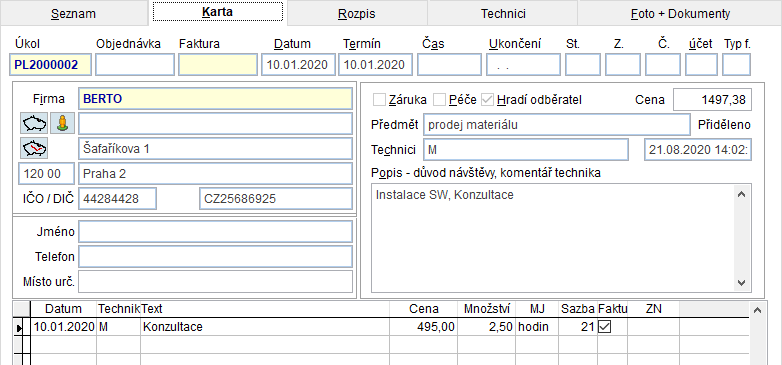This screenshot has width=782, height=365.
Task: Click the IČO field 44284428
Action: pos(118,199)
